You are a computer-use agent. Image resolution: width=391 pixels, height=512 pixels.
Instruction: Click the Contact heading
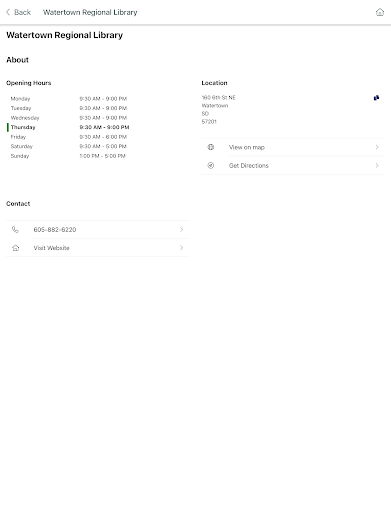[18, 204]
